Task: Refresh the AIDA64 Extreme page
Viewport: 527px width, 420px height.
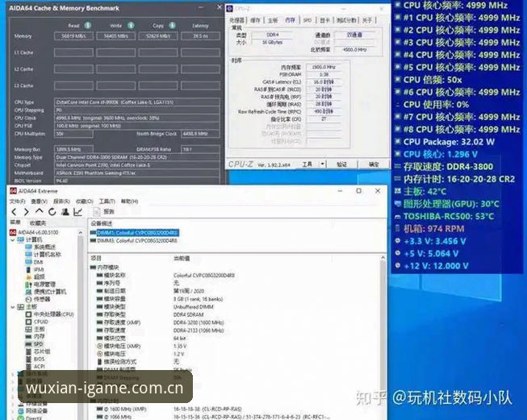Action: [52, 212]
